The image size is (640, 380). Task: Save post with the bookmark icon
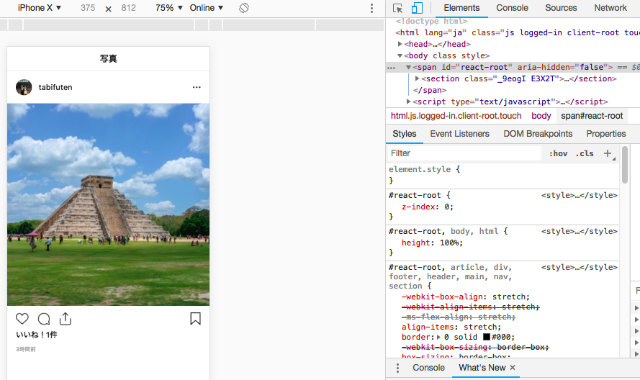pos(196,318)
